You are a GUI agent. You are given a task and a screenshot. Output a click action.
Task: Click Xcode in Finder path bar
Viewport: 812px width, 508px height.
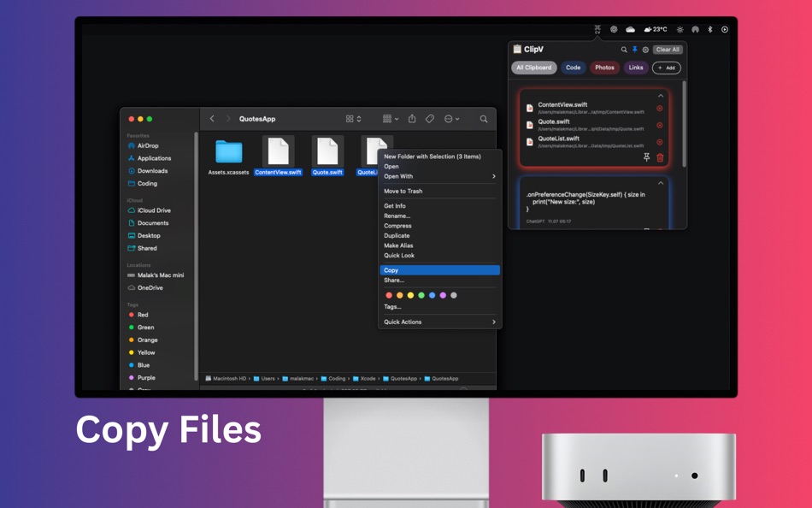coord(363,378)
